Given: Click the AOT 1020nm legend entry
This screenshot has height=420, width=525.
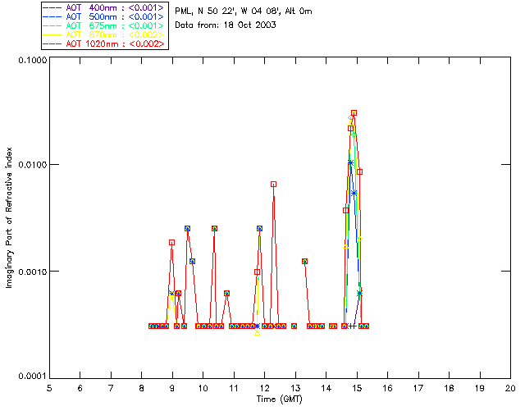Looking at the screenshot, I should tap(104, 43).
